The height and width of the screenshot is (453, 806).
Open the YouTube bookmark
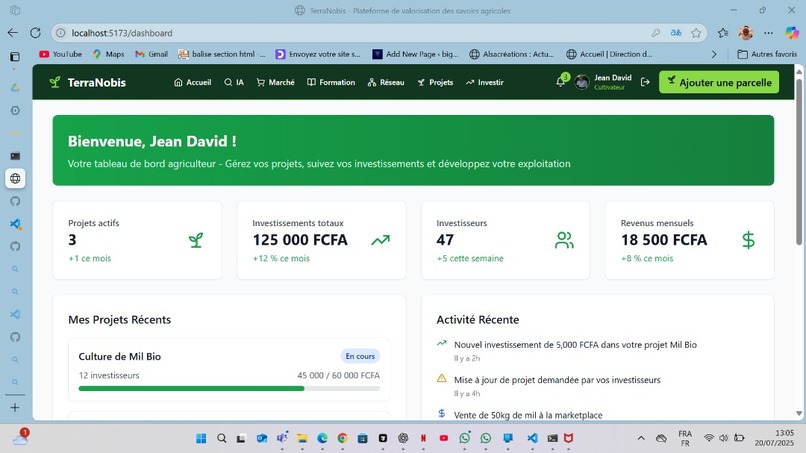click(x=60, y=54)
